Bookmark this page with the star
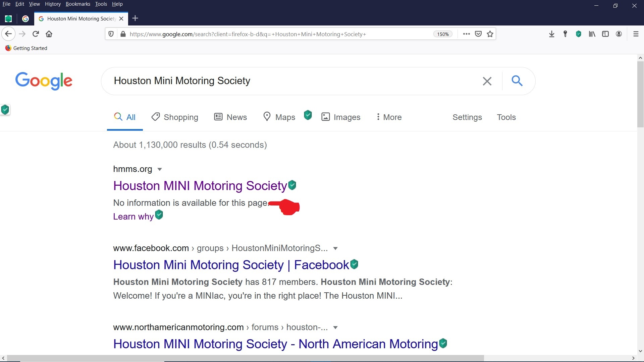The width and height of the screenshot is (644, 362). coord(490,34)
